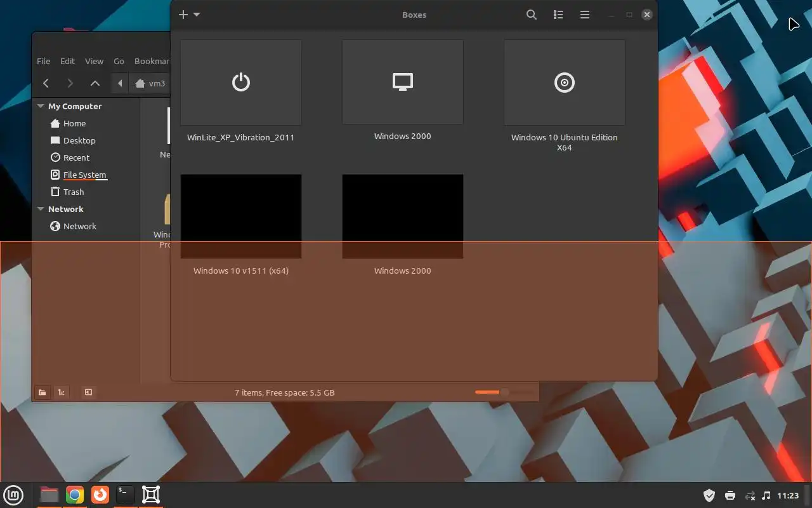Click the '7 items, Free space: 5.5 GB' status text
The width and height of the screenshot is (812, 508).
[x=285, y=392]
